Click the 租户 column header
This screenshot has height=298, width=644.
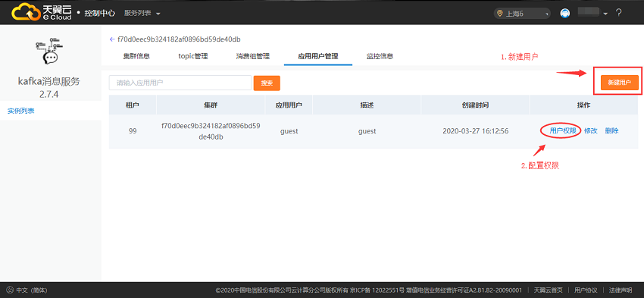click(133, 105)
